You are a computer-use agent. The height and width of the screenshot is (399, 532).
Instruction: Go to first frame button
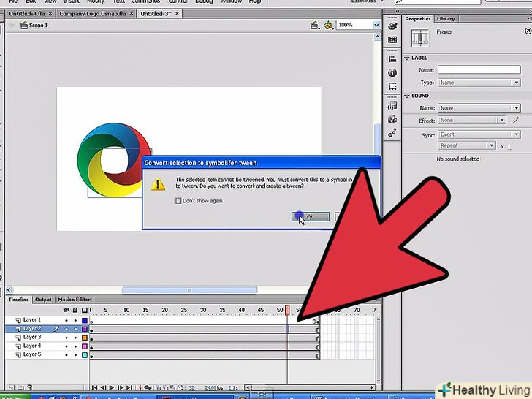click(95, 387)
